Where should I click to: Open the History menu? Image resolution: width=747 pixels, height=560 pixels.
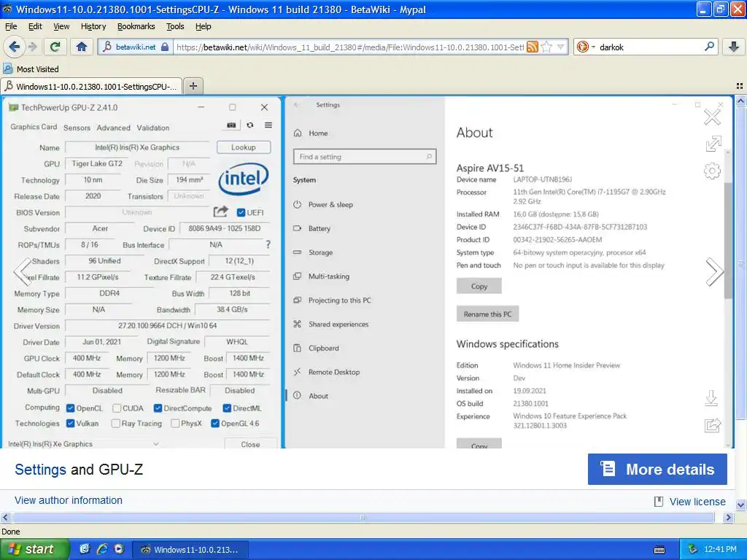click(x=93, y=26)
